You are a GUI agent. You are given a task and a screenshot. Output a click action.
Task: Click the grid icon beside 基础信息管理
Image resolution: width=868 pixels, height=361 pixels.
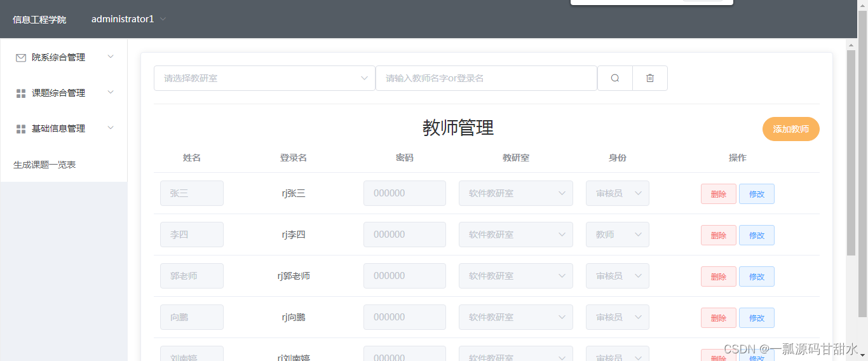click(x=21, y=129)
